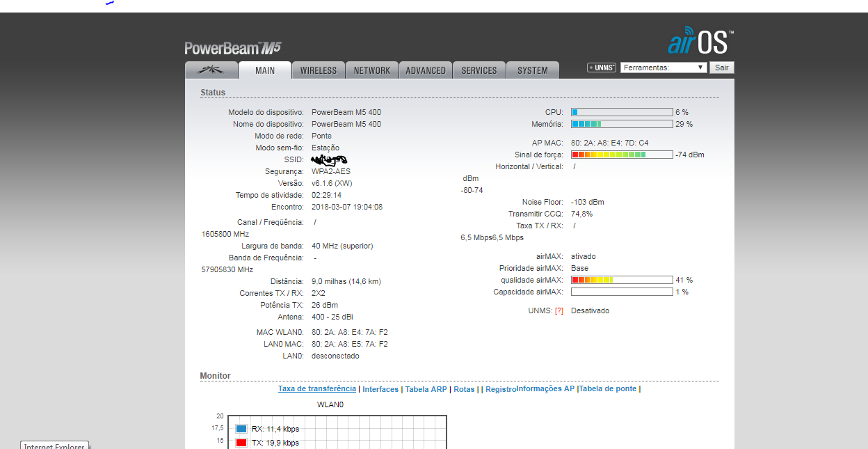Switch to the ADVANCED tab
868x449 pixels.
point(426,70)
